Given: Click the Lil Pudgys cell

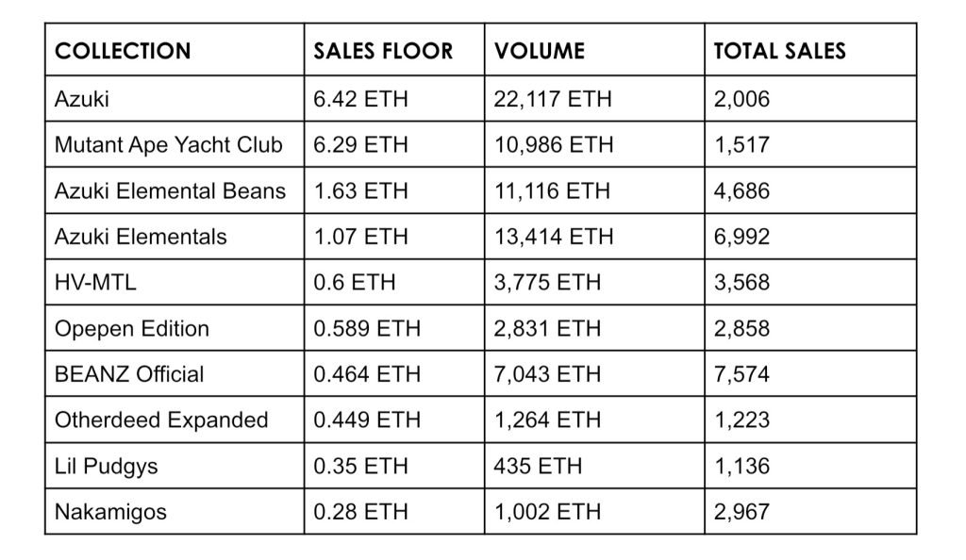Looking at the screenshot, I should 106,466.
